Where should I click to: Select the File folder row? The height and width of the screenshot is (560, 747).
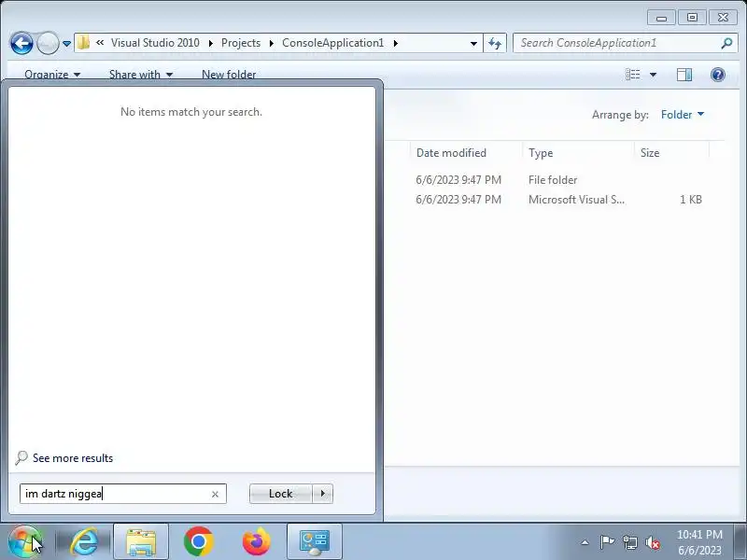click(553, 180)
